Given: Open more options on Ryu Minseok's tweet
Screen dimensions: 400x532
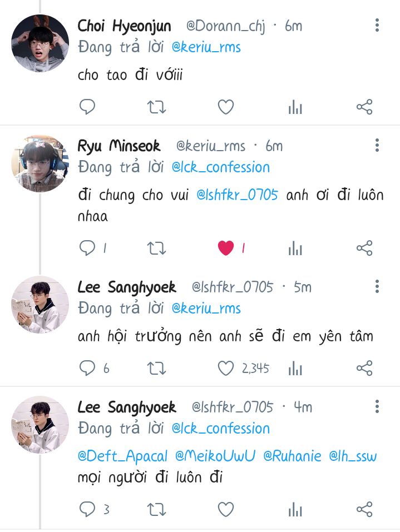Looking at the screenshot, I should (377, 145).
